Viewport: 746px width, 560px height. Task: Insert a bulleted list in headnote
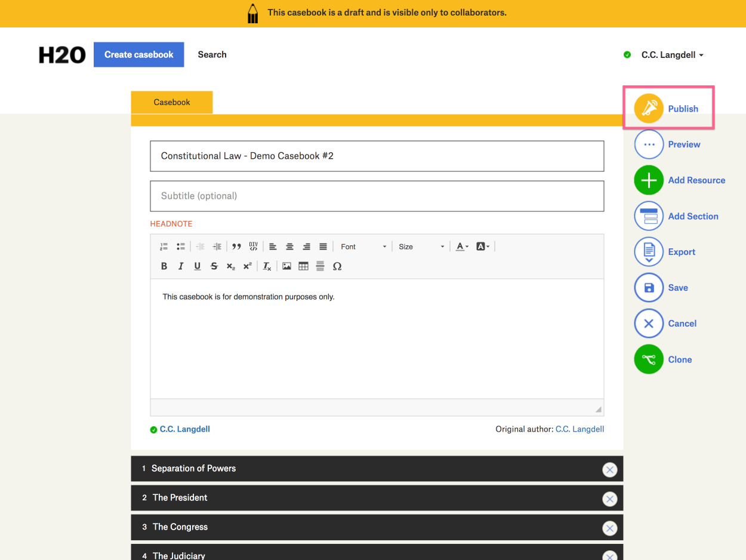181,247
